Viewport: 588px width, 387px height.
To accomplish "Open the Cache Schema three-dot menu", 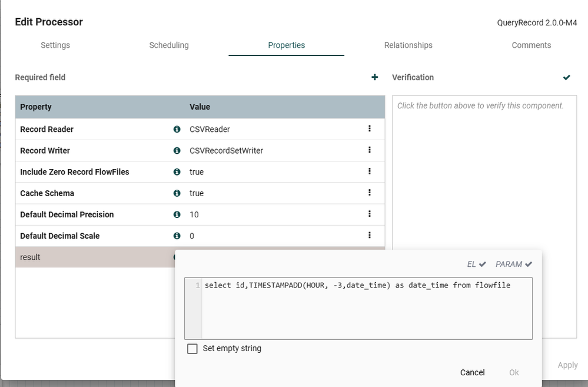I will (x=370, y=193).
